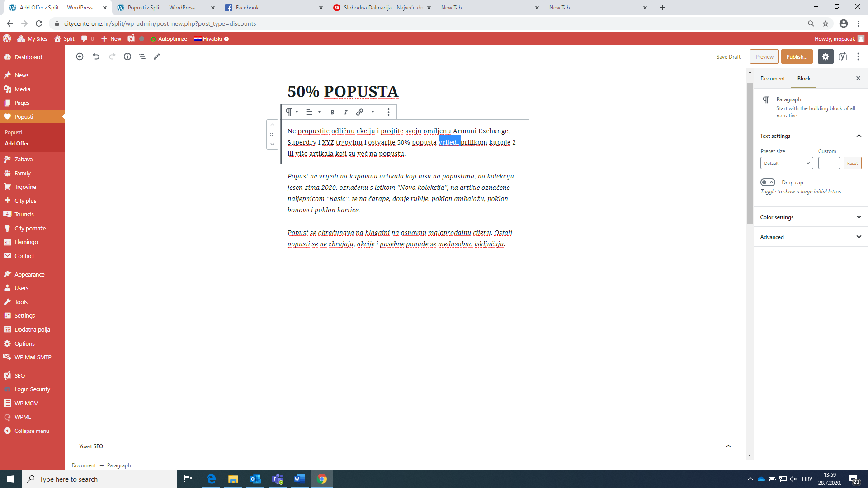Close the settings sidebar
This screenshot has height=488, width=868.
coord(858,78)
